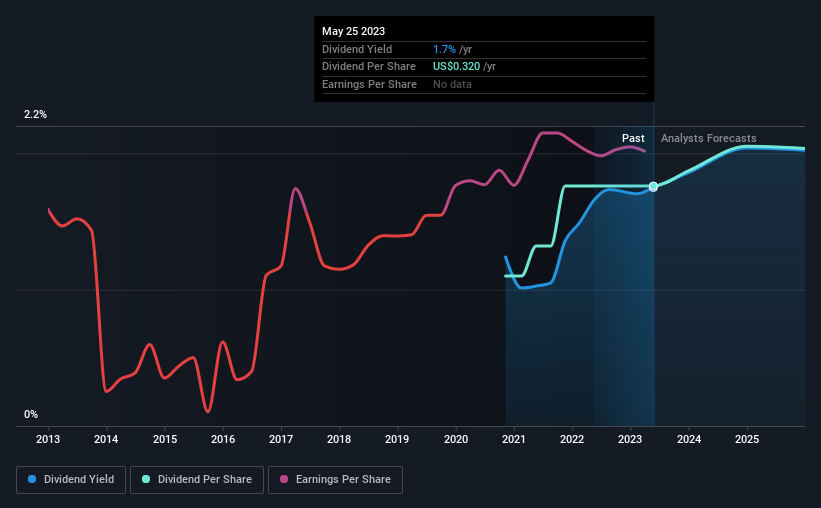Click the 'Past' region label
821x508 pixels.
[x=633, y=138]
